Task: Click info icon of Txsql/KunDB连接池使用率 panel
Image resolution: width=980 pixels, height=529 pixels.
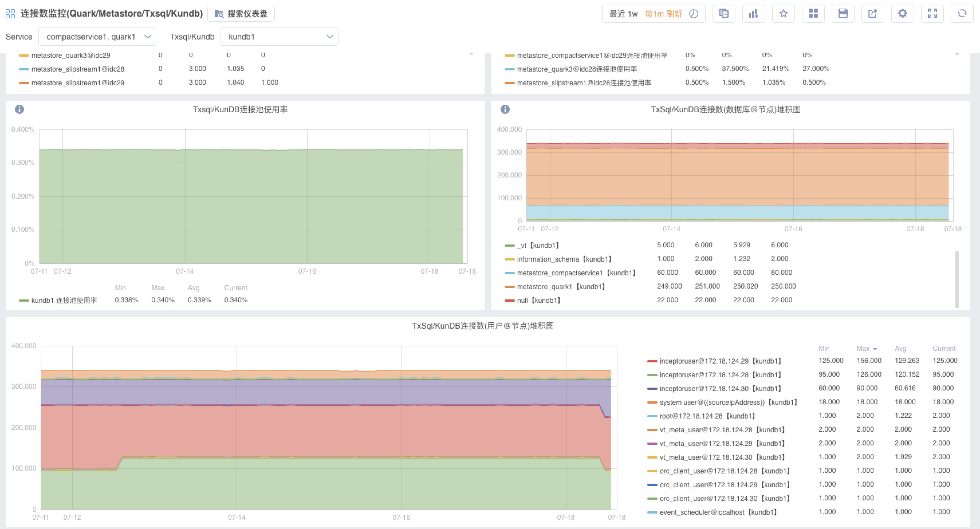Action: 19,110
